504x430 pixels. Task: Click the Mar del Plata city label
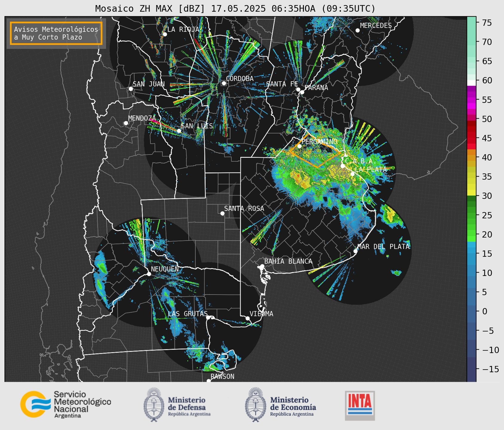click(383, 247)
